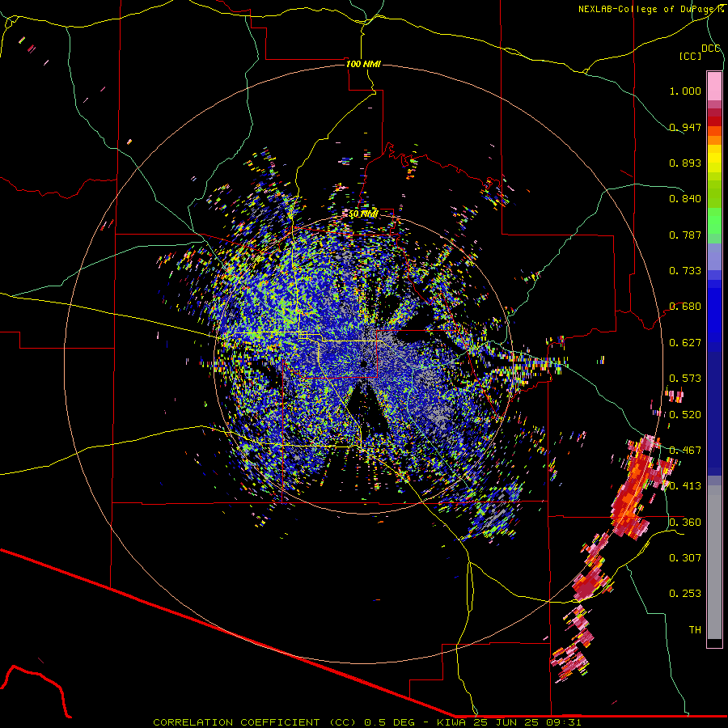
Task: Select the 0.893 scale value
Action: pyautogui.click(x=685, y=163)
